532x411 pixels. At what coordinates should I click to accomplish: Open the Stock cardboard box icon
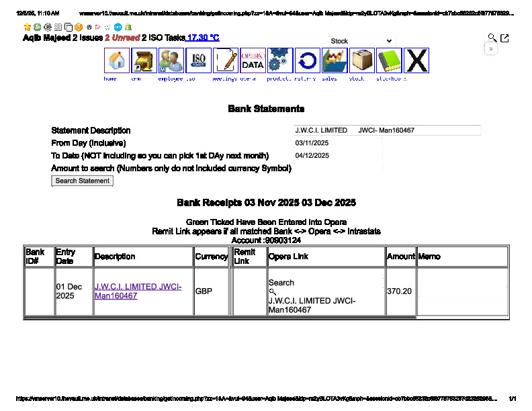(x=362, y=60)
